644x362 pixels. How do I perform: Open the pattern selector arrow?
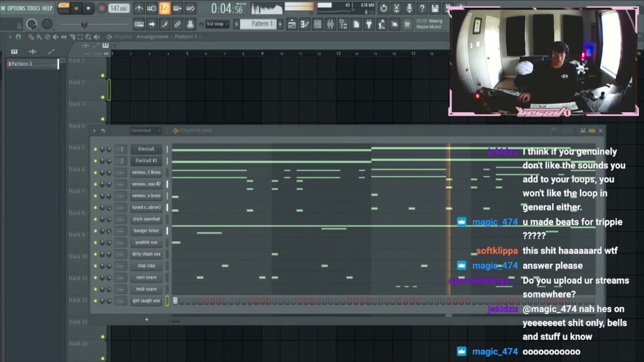pos(236,24)
